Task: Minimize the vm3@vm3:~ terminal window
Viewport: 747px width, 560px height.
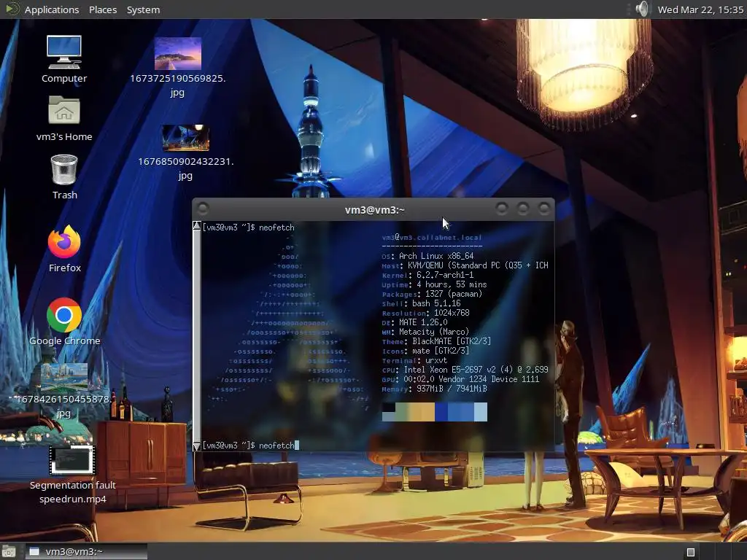Action: tap(502, 209)
